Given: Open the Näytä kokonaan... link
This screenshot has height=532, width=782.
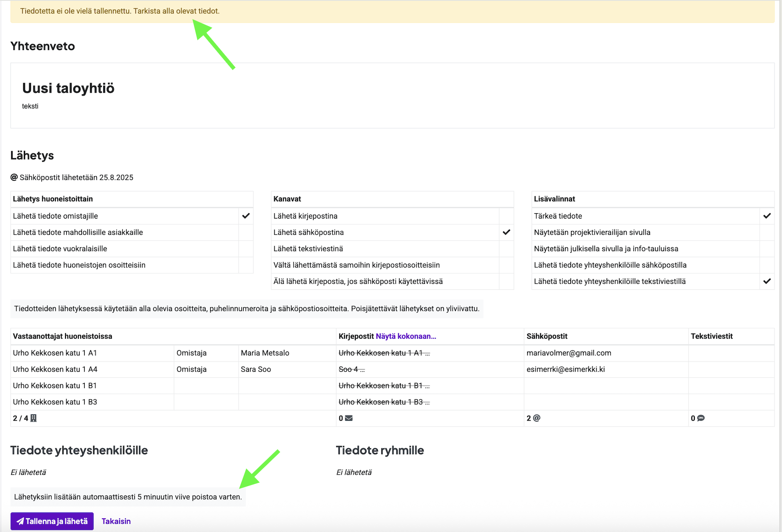Looking at the screenshot, I should tap(406, 336).
